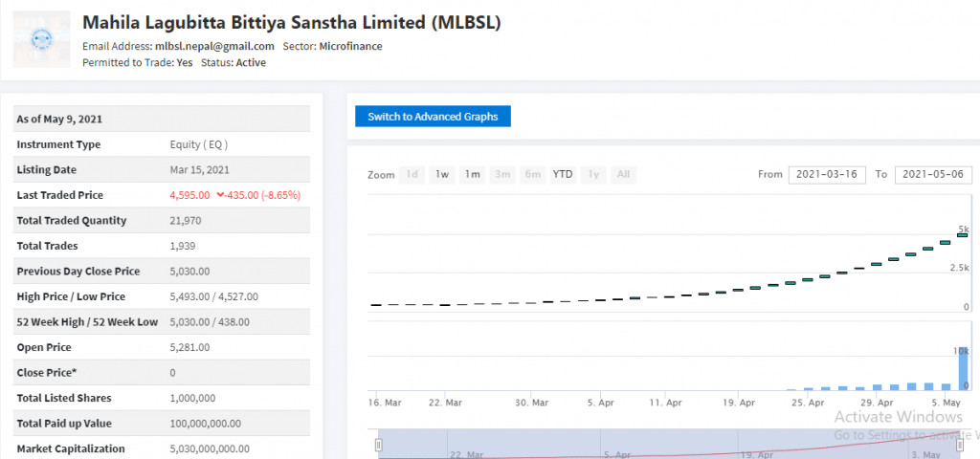Image resolution: width=980 pixels, height=459 pixels.
Task: Choose the 6m zoom option
Action: (x=533, y=174)
